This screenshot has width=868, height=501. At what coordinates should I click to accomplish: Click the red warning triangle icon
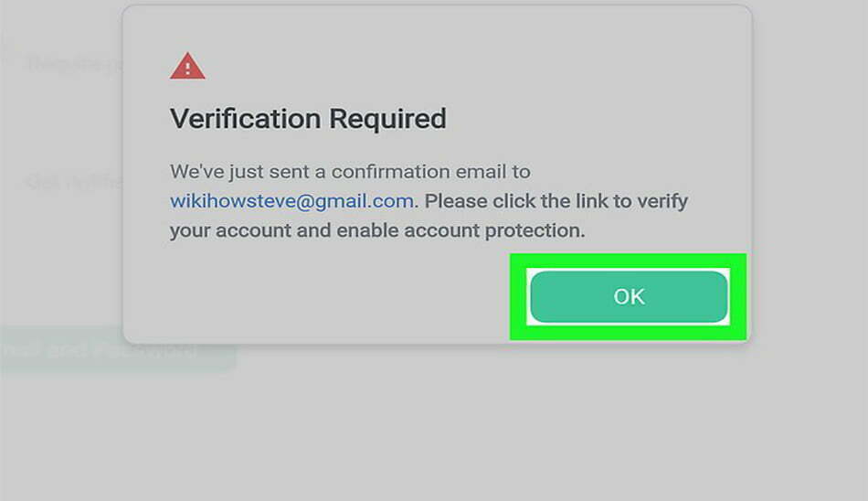click(x=187, y=66)
